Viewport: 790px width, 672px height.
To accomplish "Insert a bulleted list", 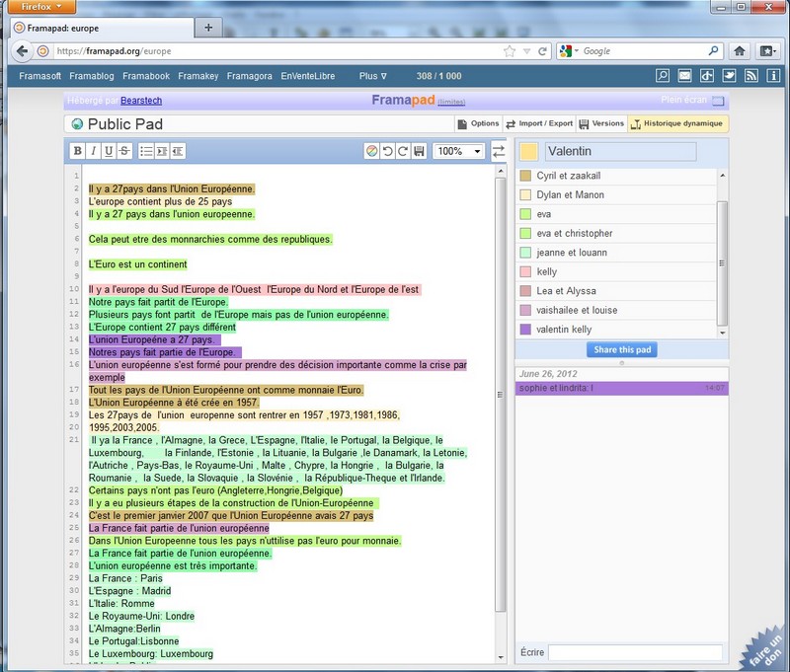I will [146, 151].
